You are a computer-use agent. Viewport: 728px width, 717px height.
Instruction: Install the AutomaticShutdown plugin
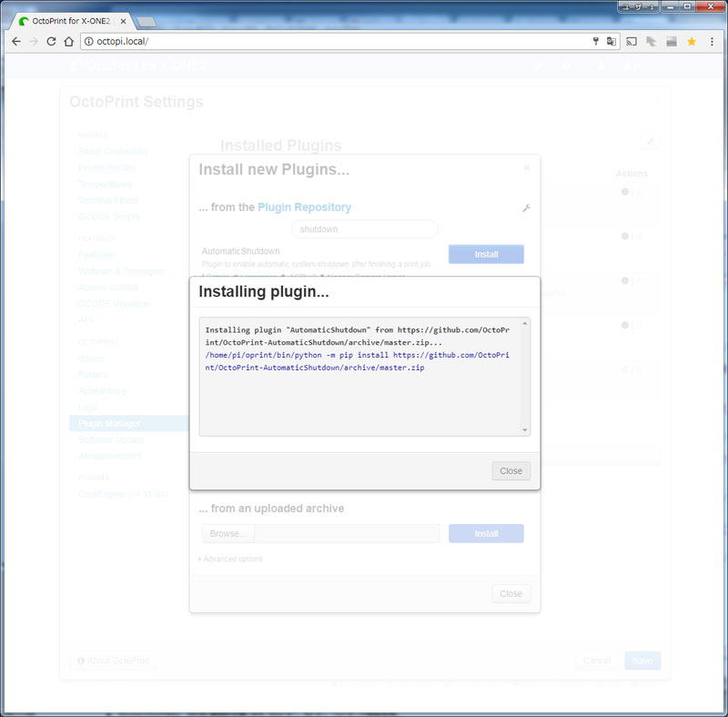486,255
